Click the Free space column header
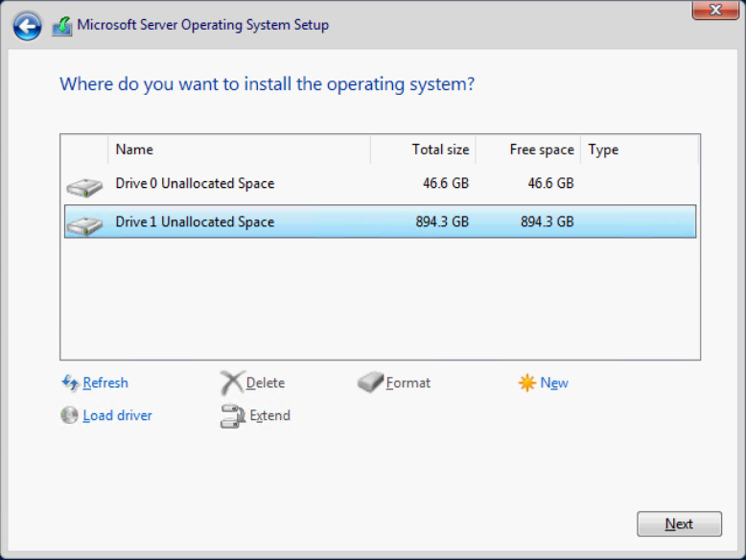The image size is (746, 560). (541, 150)
